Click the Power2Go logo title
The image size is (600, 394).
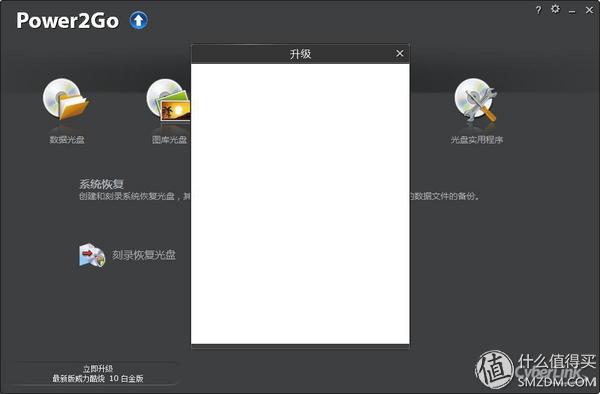67,21
